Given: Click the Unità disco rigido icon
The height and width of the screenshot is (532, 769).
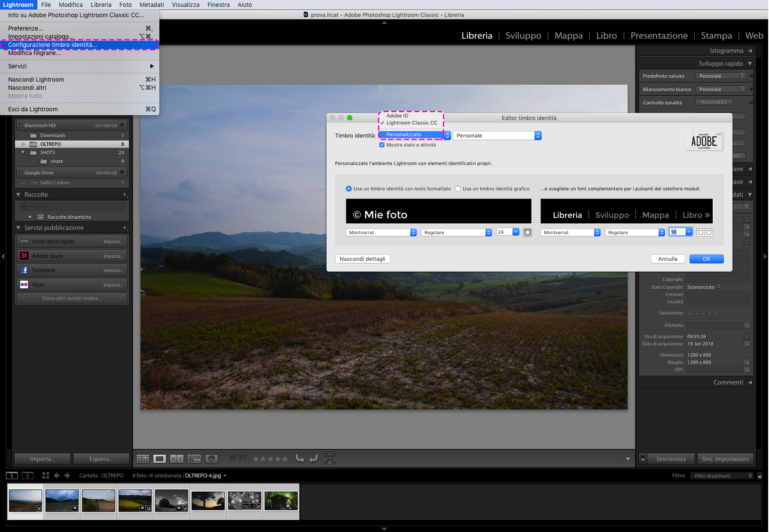Looking at the screenshot, I should click(x=24, y=242).
